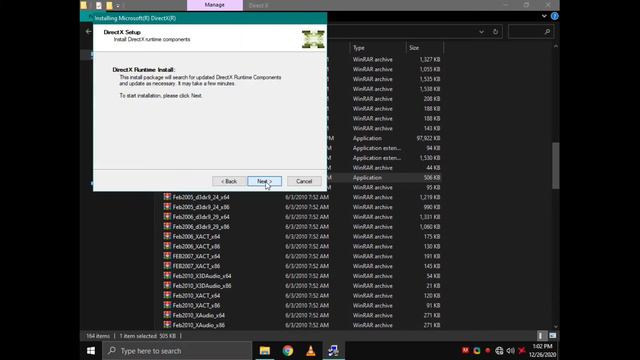Viewport: 640px width, 360px height.
Task: Refresh the current folder view
Action: pos(495,32)
